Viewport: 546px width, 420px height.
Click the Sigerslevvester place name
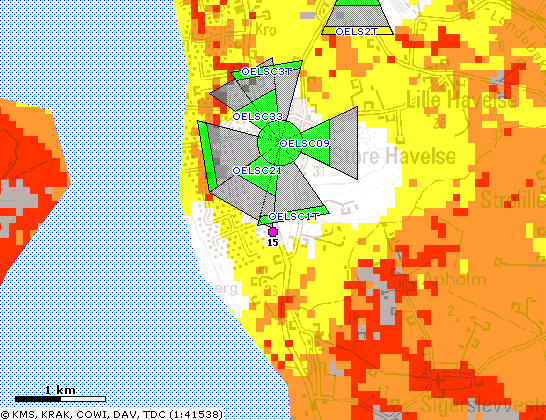pyautogui.click(x=483, y=404)
